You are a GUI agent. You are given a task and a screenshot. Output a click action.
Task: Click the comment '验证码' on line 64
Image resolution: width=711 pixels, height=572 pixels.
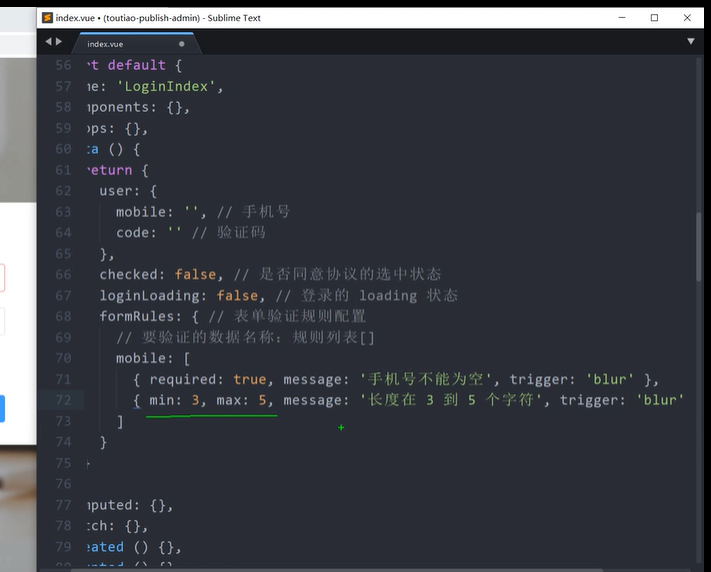[x=241, y=233]
